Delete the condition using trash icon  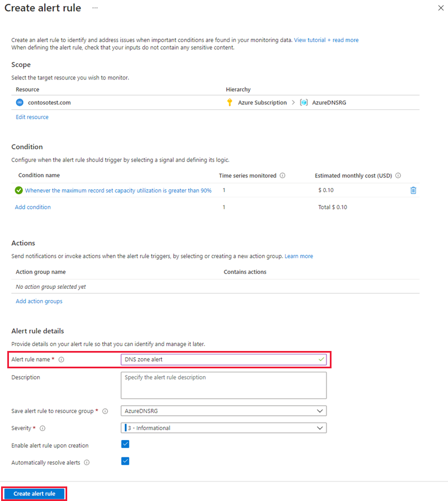[x=413, y=190]
